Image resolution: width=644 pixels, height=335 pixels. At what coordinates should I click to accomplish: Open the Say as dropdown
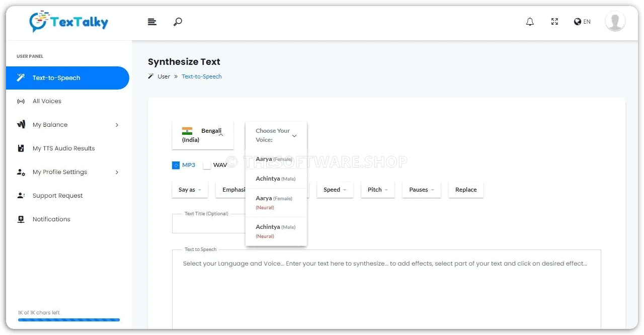[x=190, y=190]
